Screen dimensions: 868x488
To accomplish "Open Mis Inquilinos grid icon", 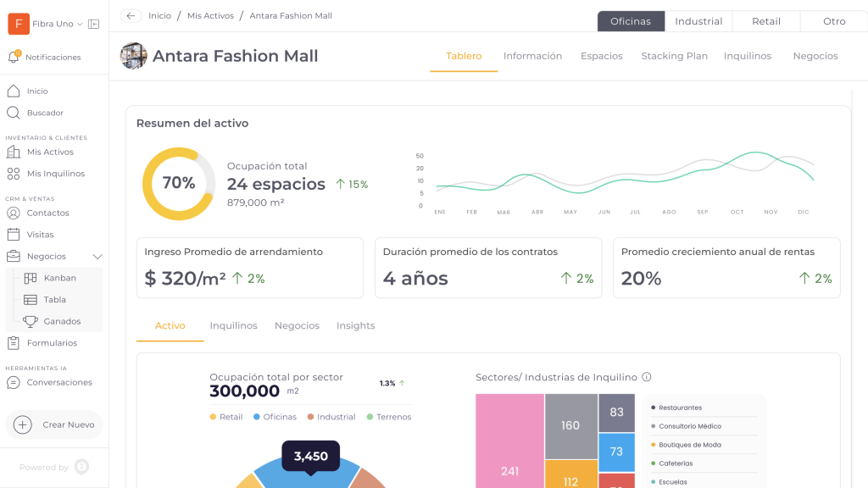I will pos(14,174).
